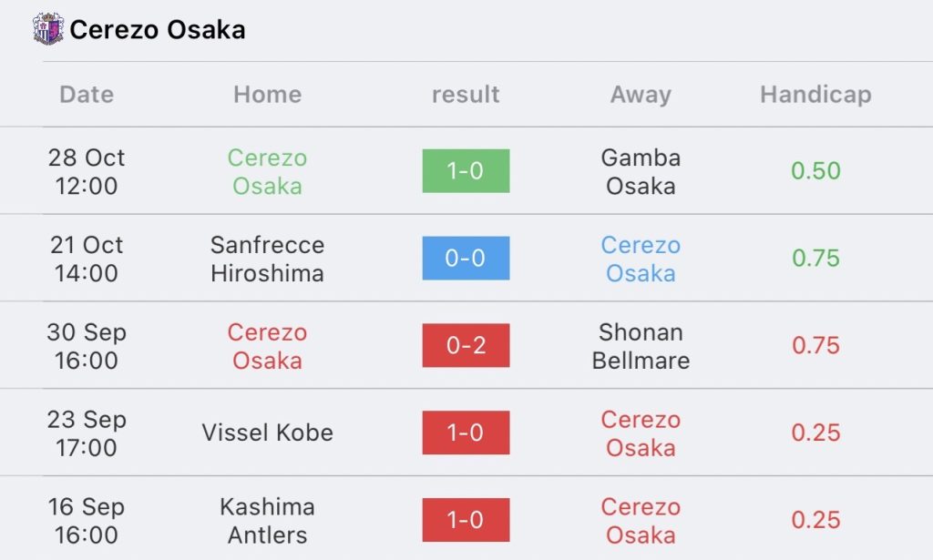Open the Cerezo Osaka team title

pos(157,30)
